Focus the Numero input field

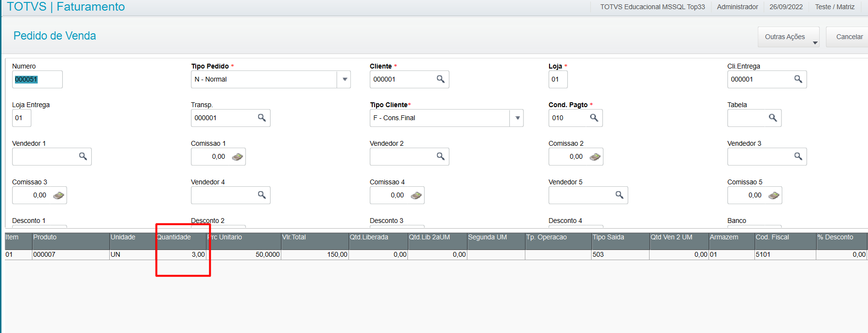click(37, 79)
